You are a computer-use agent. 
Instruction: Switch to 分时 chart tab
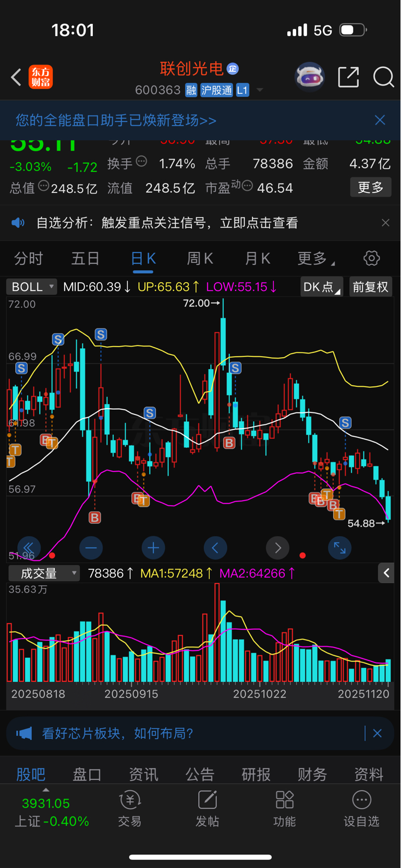(29, 258)
